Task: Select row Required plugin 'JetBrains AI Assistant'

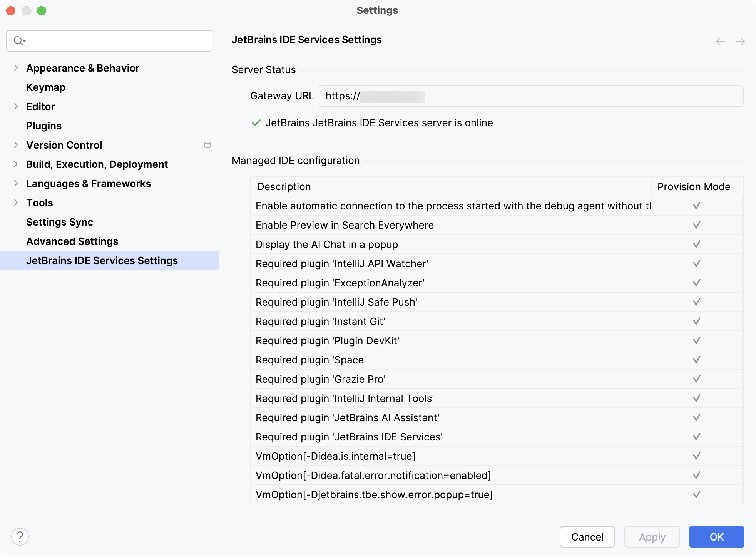Action: [497, 417]
